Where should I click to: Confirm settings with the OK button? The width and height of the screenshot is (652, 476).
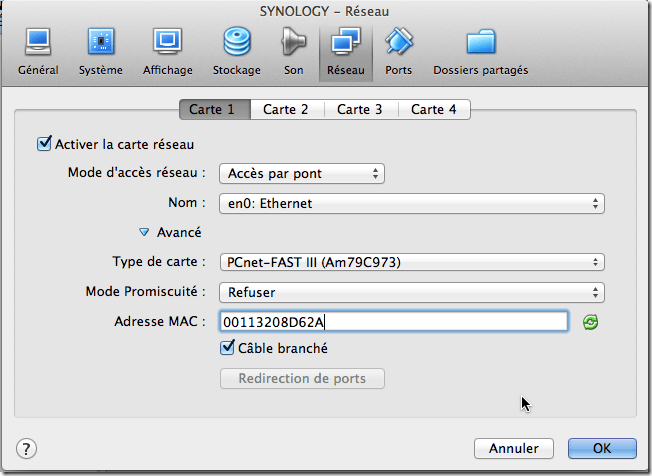click(602, 449)
